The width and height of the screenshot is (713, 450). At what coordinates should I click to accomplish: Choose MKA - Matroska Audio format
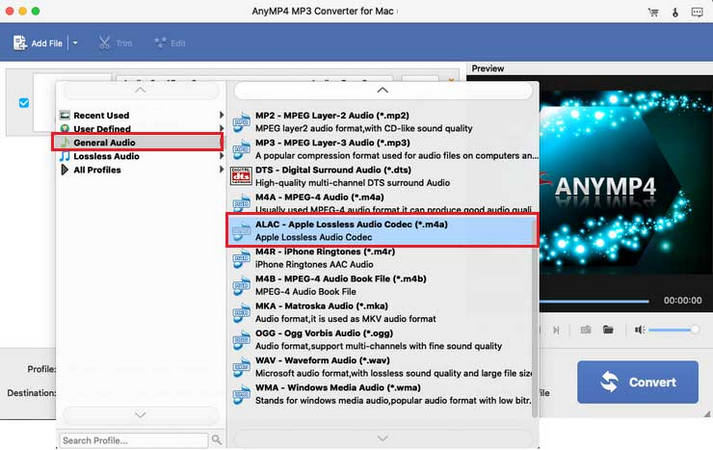[382, 313]
